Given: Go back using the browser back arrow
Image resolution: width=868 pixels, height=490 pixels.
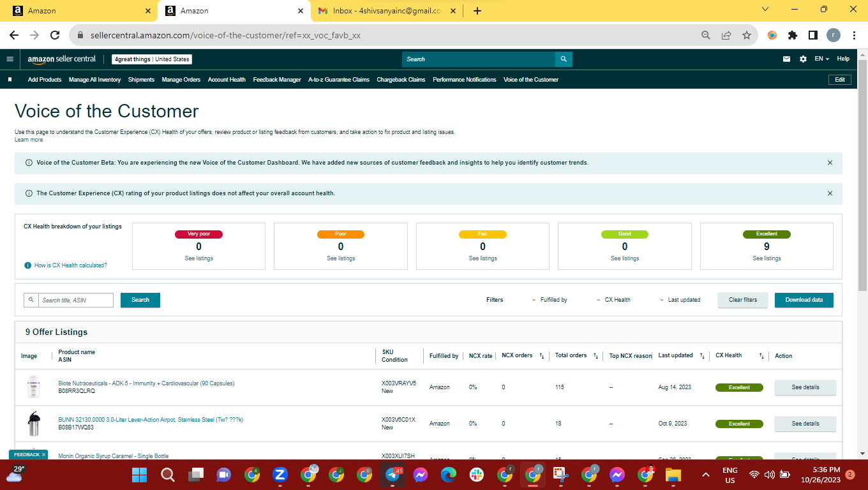Looking at the screenshot, I should pos(14,35).
